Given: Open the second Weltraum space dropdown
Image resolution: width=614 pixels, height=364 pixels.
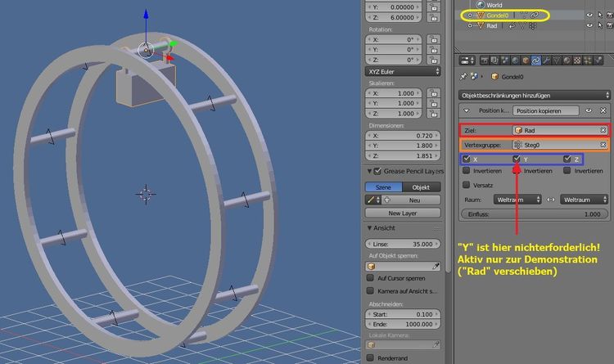Looking at the screenshot, I should [584, 200].
